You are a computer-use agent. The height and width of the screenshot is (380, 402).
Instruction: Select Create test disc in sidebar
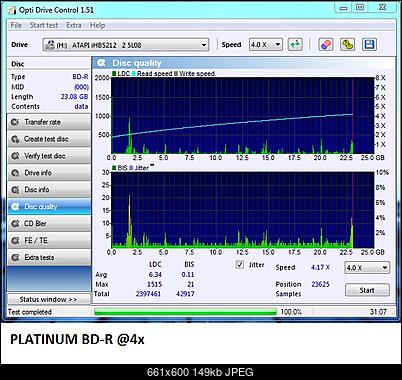click(49, 139)
